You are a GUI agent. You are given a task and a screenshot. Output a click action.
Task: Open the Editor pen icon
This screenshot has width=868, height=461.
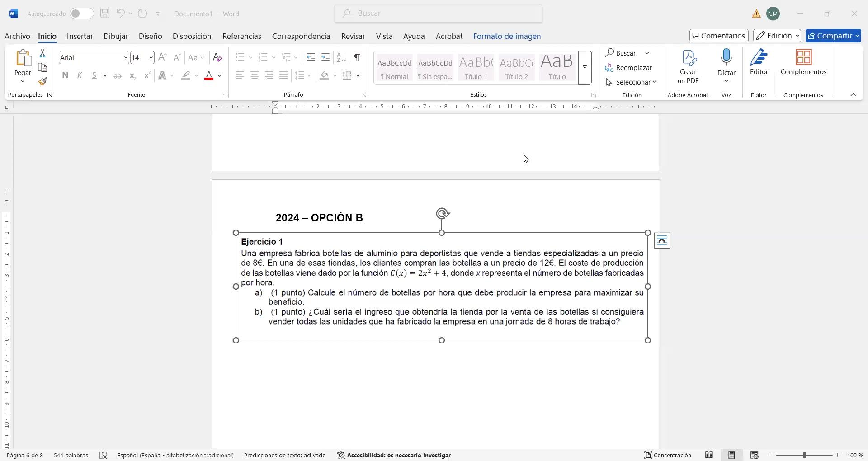point(759,58)
